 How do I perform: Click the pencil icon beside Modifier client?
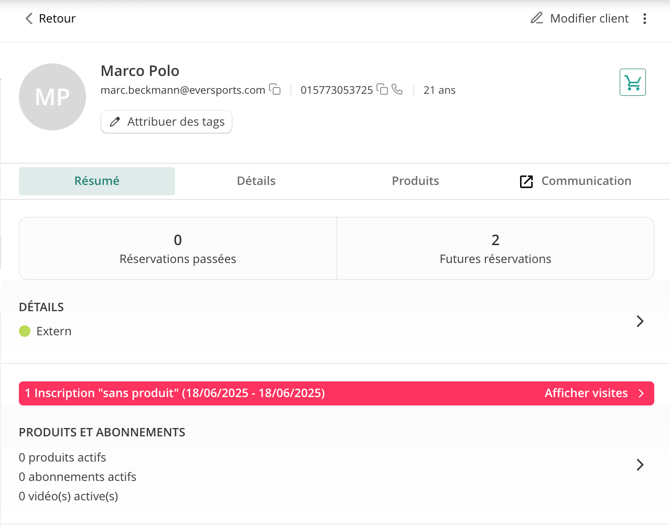click(537, 18)
